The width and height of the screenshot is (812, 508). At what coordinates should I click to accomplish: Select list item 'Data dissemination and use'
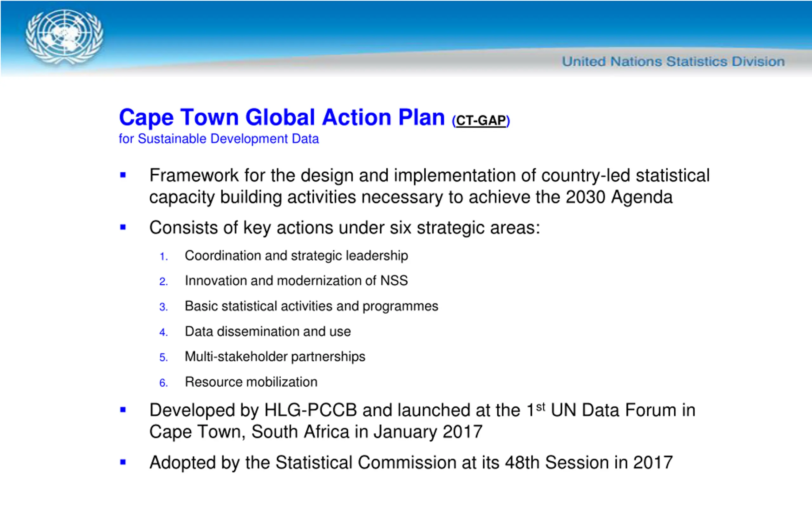(x=268, y=331)
